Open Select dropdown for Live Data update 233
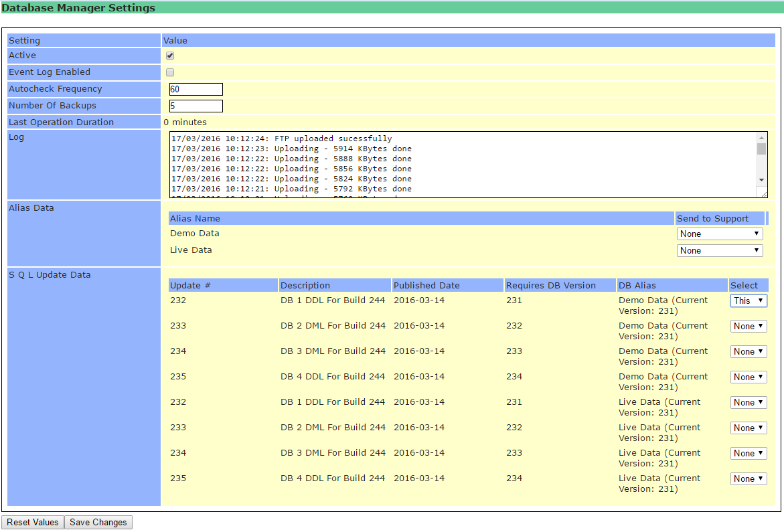The height and width of the screenshot is (532, 784). [749, 428]
